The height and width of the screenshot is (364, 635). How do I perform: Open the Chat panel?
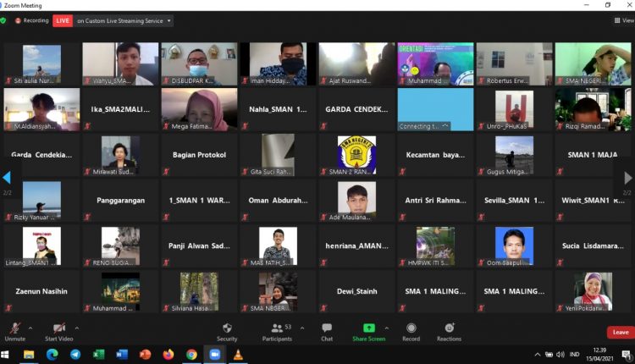coord(327,330)
